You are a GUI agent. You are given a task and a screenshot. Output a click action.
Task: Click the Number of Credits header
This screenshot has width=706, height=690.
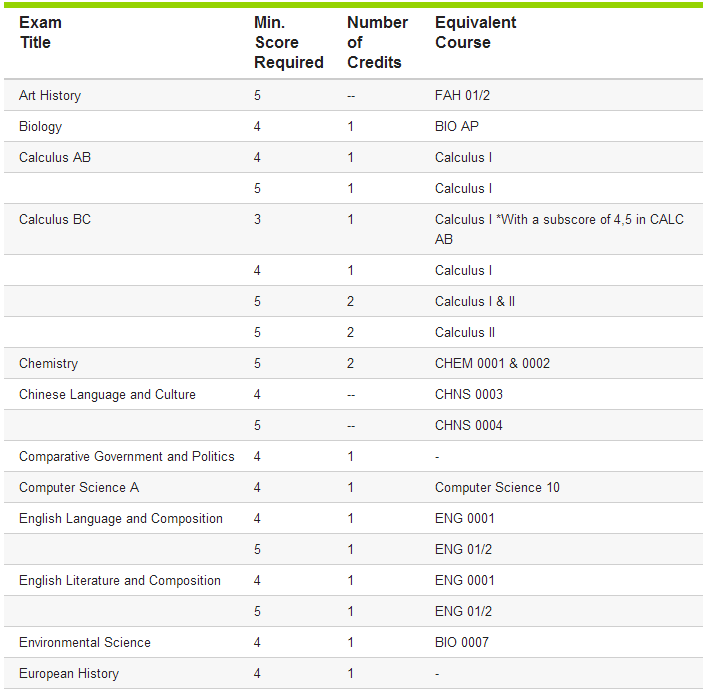point(377,42)
